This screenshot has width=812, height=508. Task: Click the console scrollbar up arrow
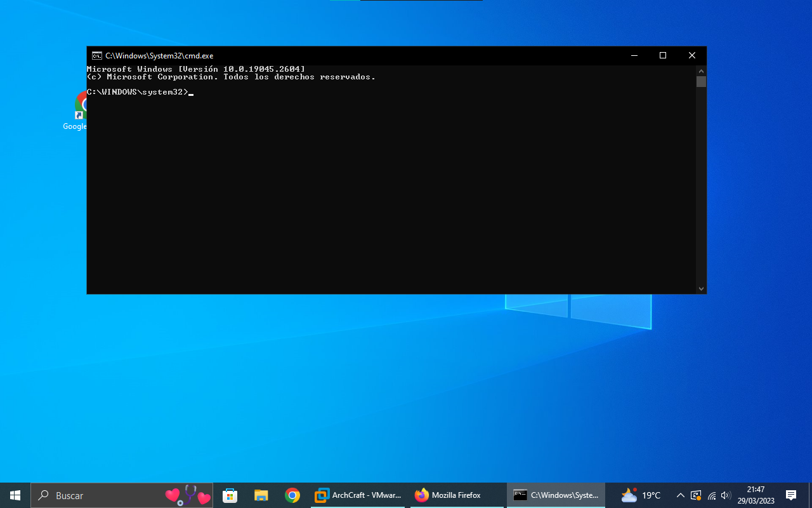pos(701,70)
